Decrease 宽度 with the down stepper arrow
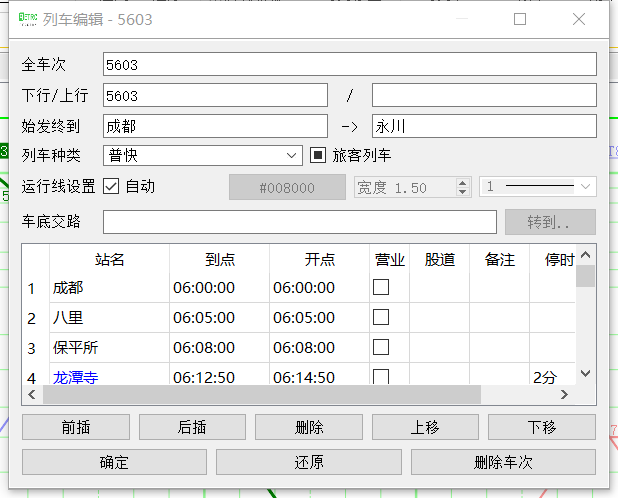This screenshot has height=498, width=618. tap(462, 191)
